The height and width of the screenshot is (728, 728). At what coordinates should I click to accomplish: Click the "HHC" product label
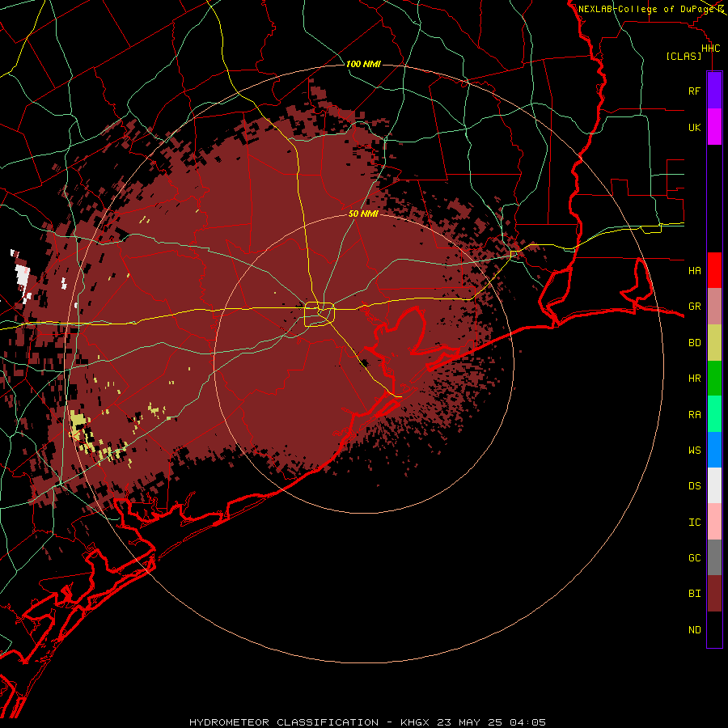point(710,49)
